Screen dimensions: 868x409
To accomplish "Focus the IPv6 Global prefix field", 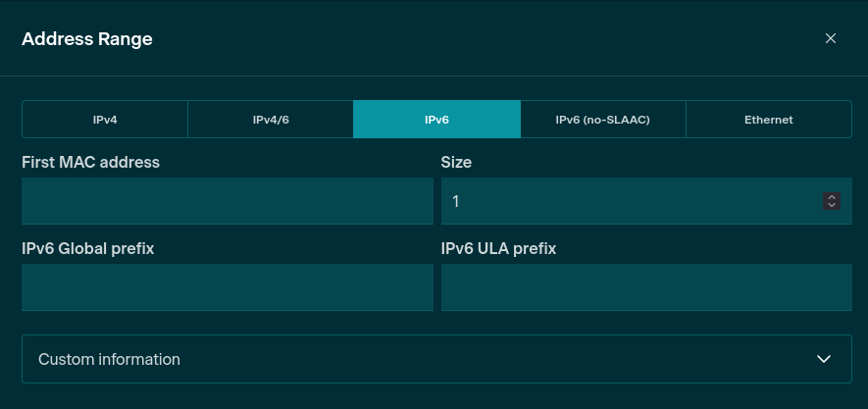I will pyautogui.click(x=227, y=287).
